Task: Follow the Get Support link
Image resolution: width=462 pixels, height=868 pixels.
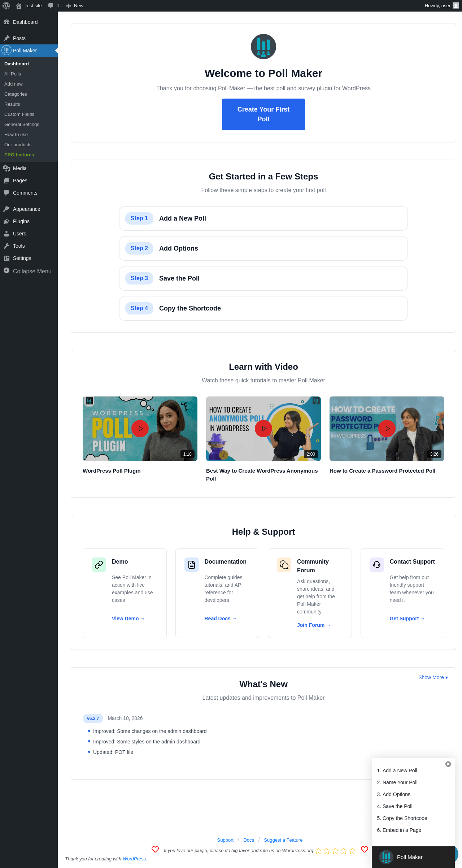Action: click(407, 619)
